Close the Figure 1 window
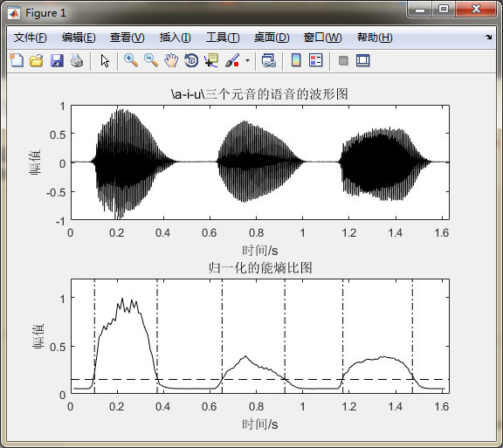Image resolution: width=503 pixels, height=448 pixels. click(476, 9)
